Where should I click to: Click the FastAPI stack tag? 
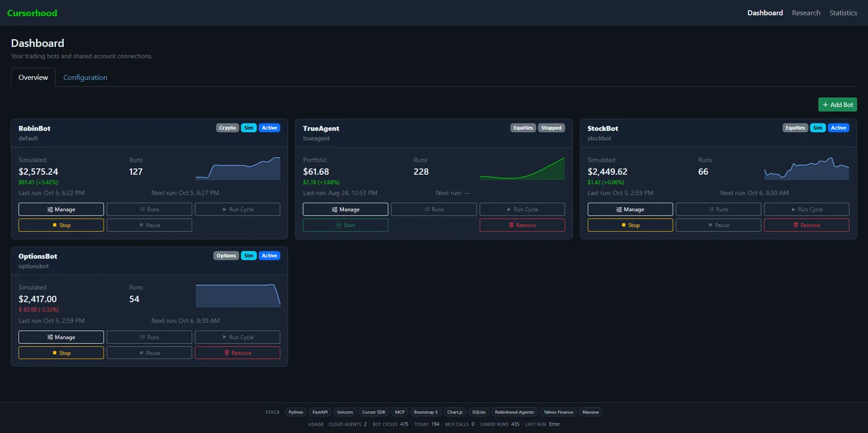320,412
